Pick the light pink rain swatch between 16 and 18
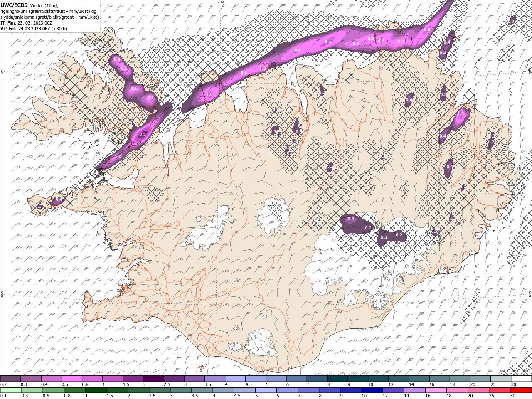The image size is (532, 399). coord(435,390)
